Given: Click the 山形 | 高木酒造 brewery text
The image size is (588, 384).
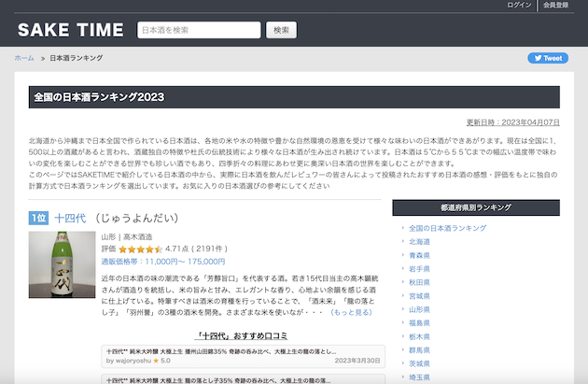Looking at the screenshot, I should coord(127,237).
